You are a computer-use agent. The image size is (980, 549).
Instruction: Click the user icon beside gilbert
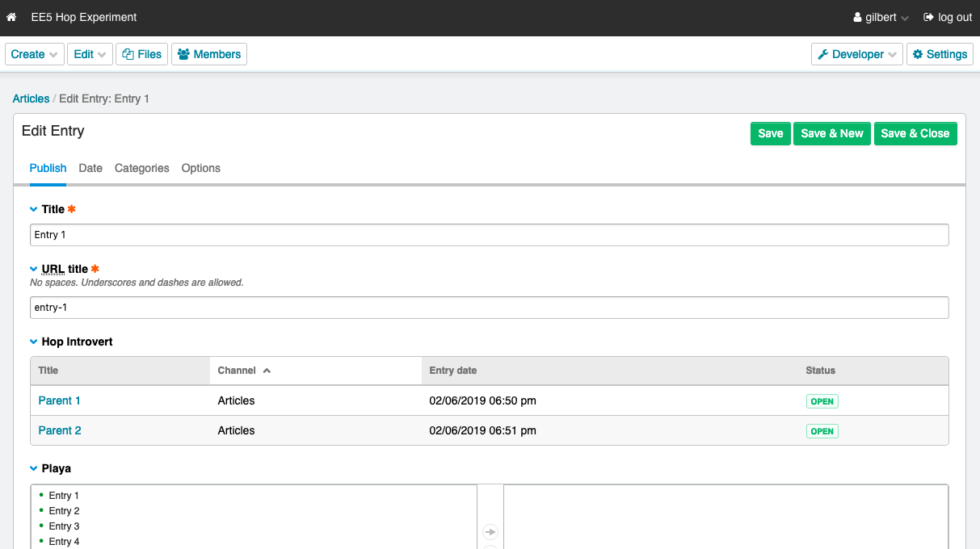coord(858,17)
